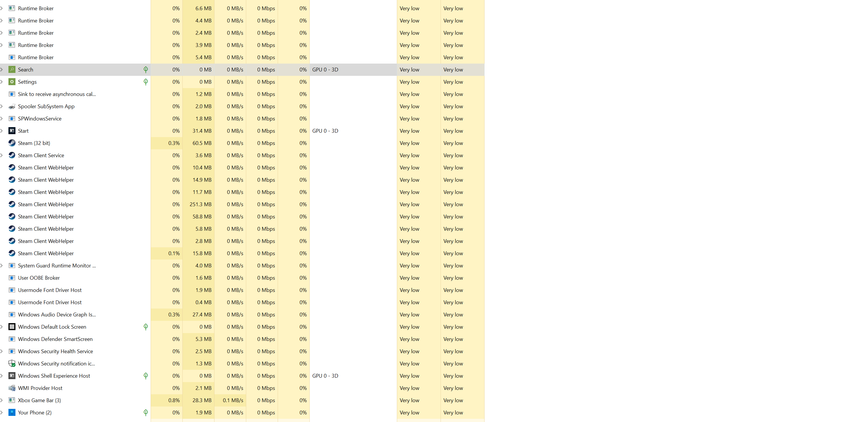
Task: Select Steam Client WebHelper using 14.9 MB
Action: pyautogui.click(x=46, y=180)
